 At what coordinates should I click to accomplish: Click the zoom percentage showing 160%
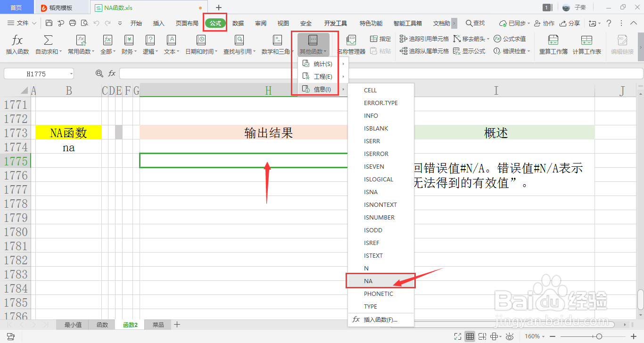pos(533,336)
